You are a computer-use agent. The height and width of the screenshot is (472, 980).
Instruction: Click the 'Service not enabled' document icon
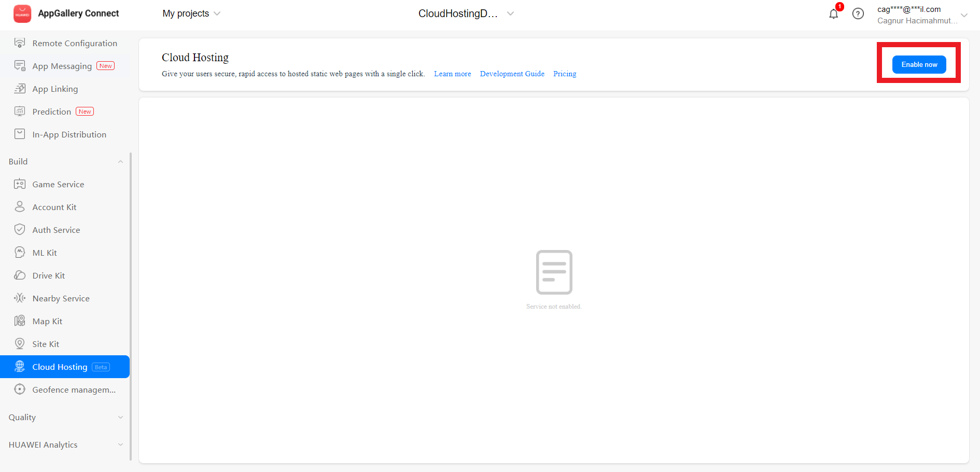(x=554, y=272)
